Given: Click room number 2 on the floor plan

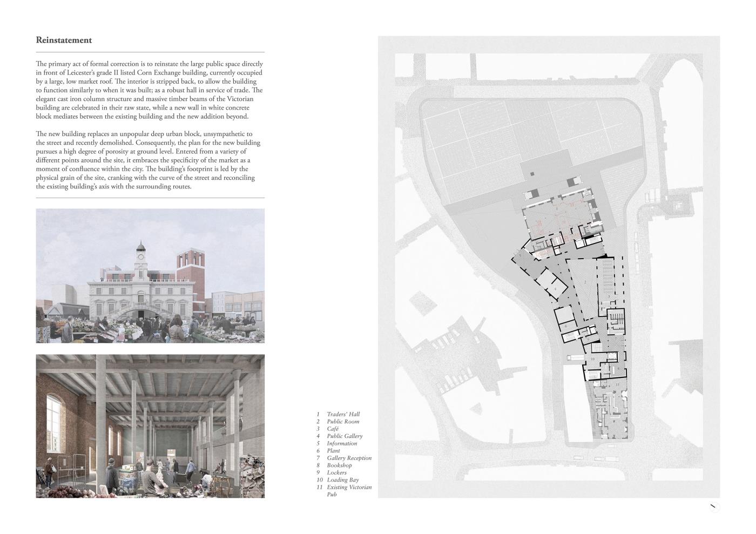Looking at the screenshot, I should [585, 282].
